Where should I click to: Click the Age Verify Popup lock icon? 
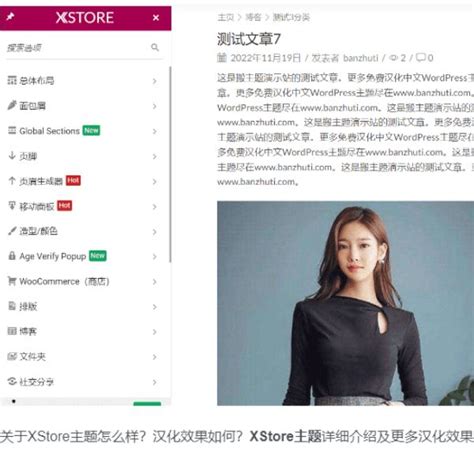click(12, 256)
